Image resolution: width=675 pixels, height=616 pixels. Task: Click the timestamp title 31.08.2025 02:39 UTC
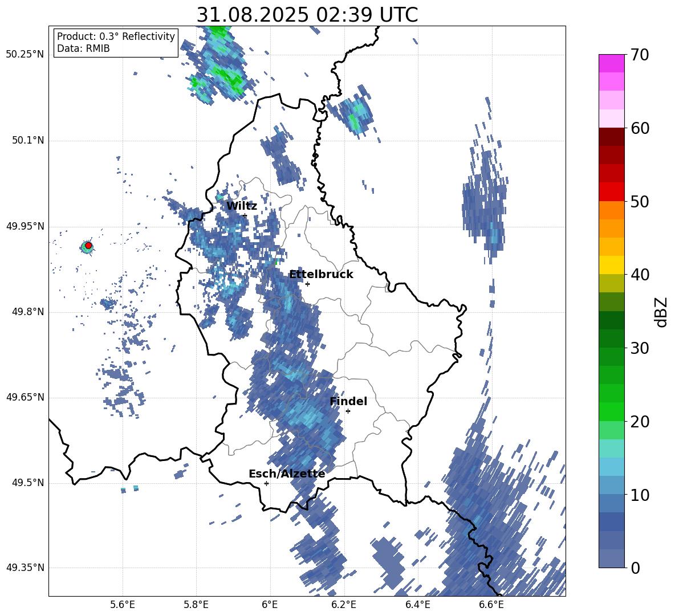pos(307,15)
